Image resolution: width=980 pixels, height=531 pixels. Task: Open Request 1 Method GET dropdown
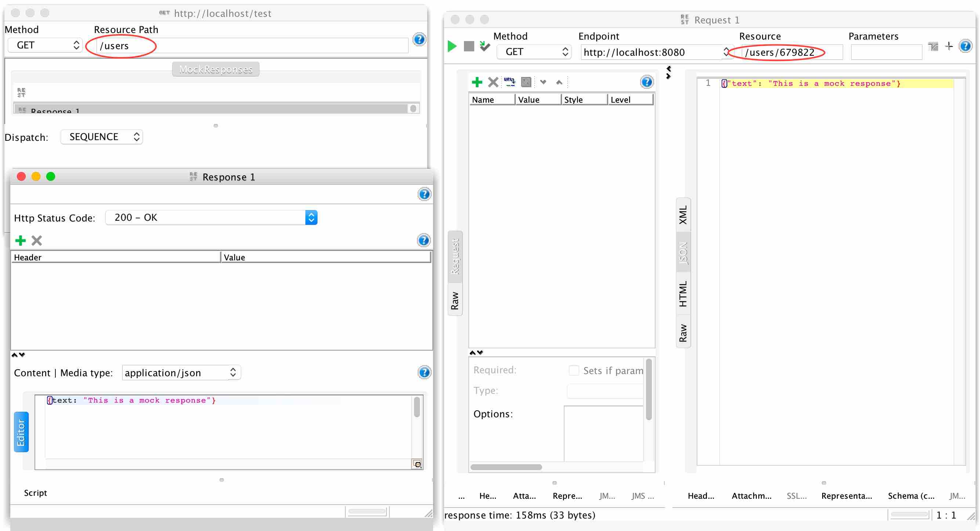pos(534,52)
